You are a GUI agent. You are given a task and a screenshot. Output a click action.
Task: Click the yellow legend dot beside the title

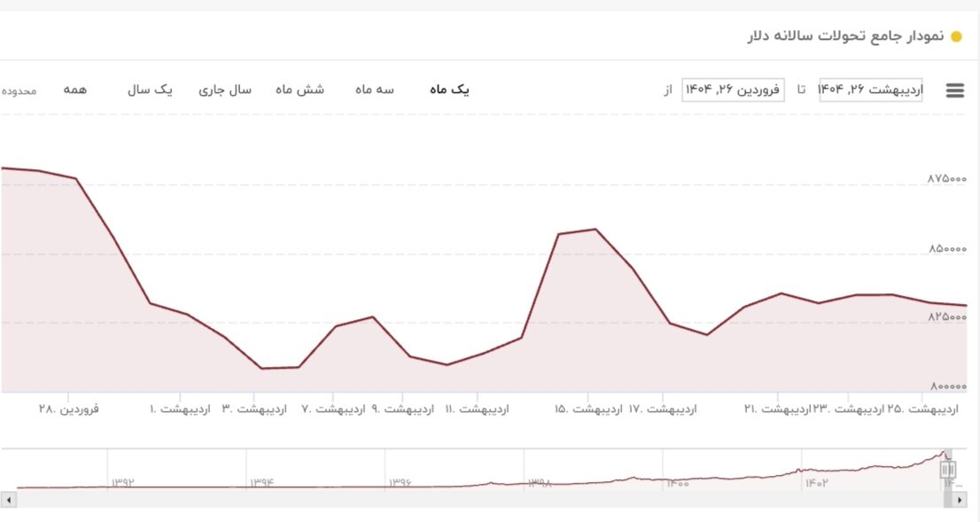[955, 38]
